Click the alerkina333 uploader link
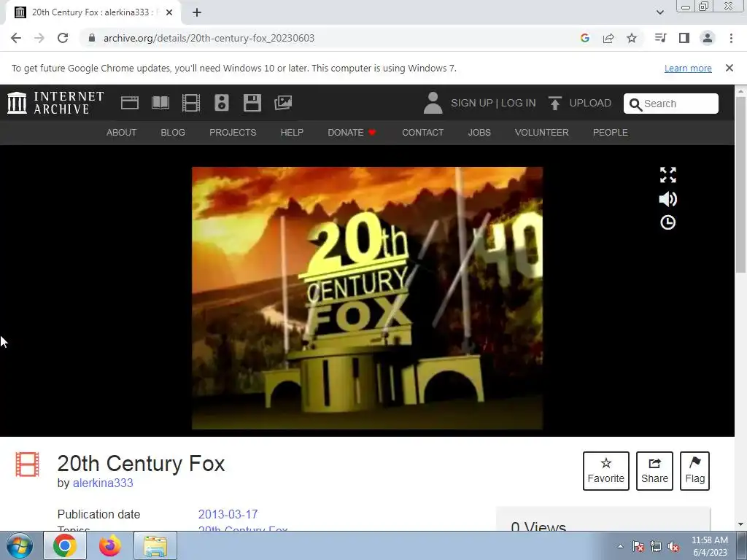The image size is (747, 560). (x=103, y=483)
